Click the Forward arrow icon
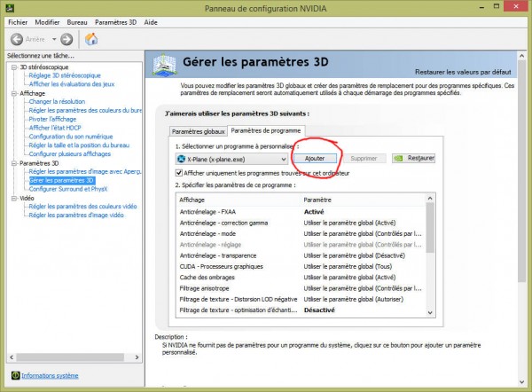The image size is (532, 392). [x=66, y=39]
